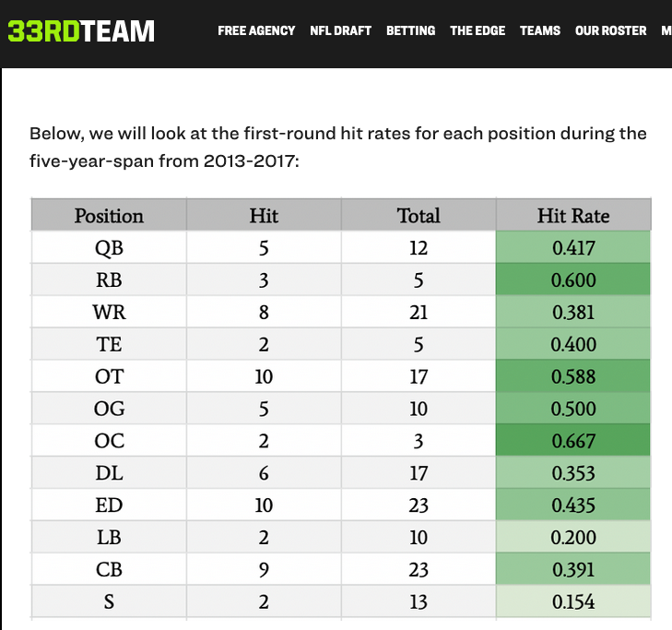Select the LB hit rate cell 0.200
The image size is (672, 630).
coord(573,538)
